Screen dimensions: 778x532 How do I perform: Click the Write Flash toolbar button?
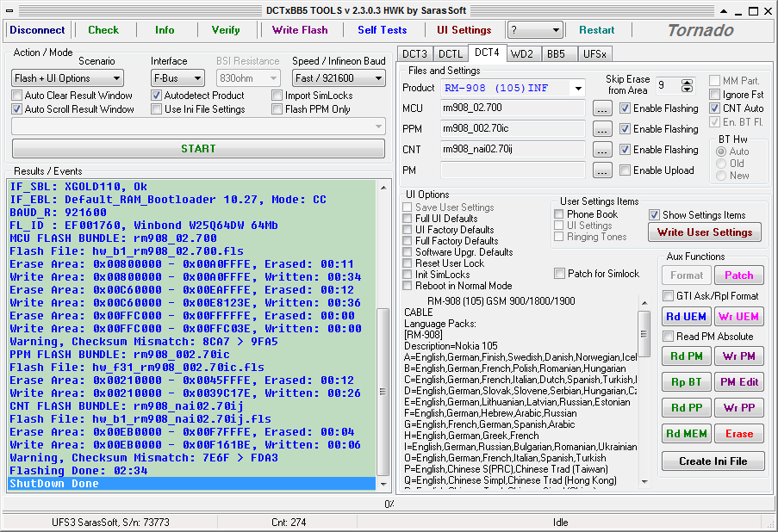tap(300, 30)
